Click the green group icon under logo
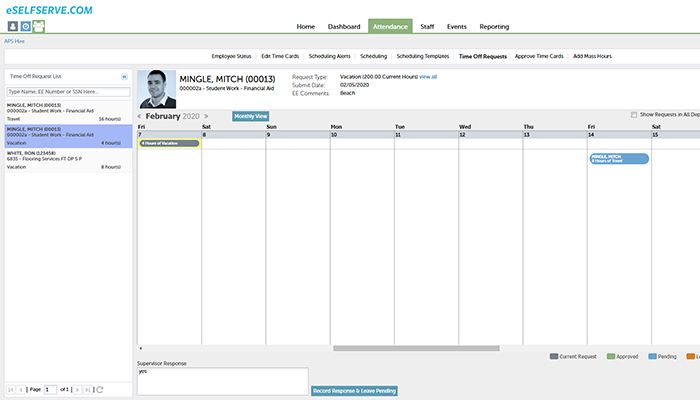The image size is (700, 400). (x=39, y=26)
